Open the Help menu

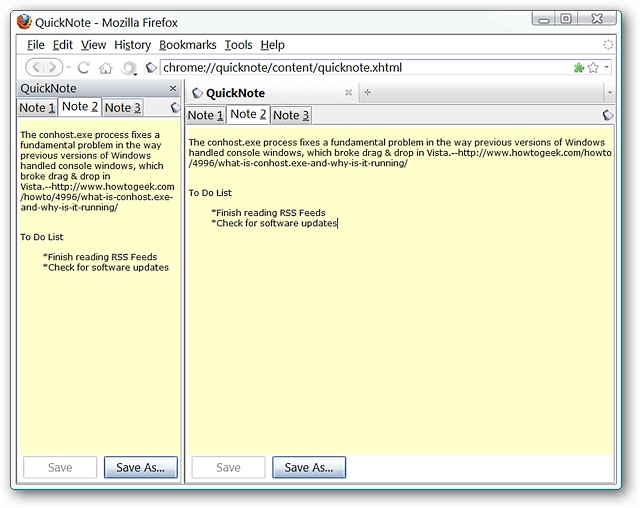click(x=272, y=44)
